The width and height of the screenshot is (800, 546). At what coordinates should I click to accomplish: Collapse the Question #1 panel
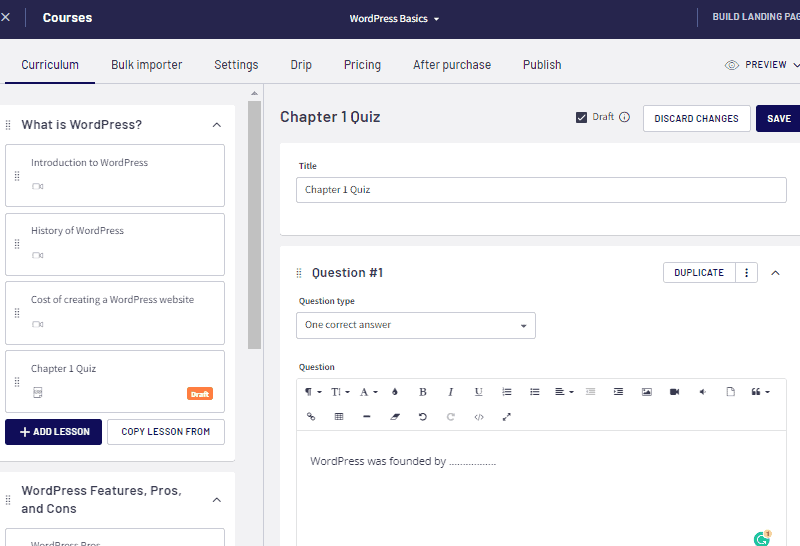tap(775, 273)
